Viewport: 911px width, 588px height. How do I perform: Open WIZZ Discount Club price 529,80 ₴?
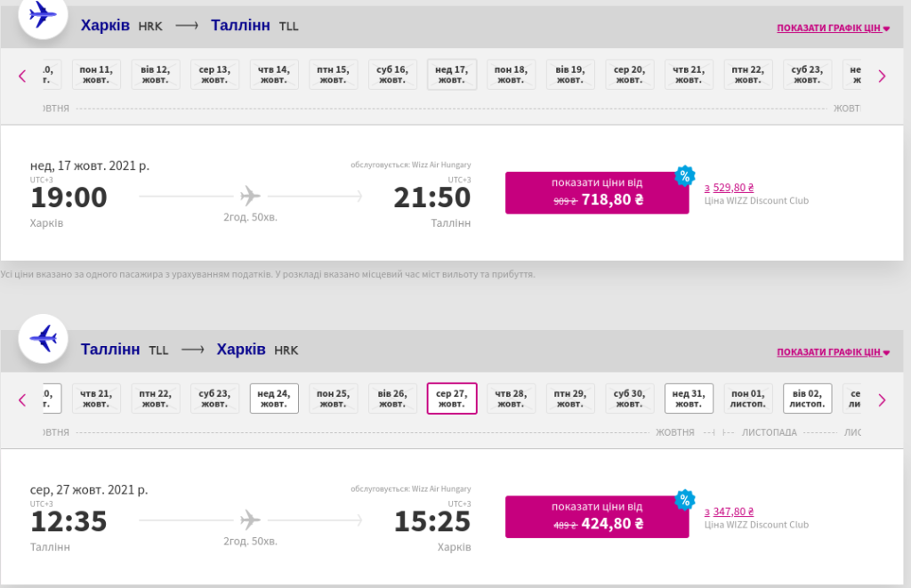click(730, 188)
